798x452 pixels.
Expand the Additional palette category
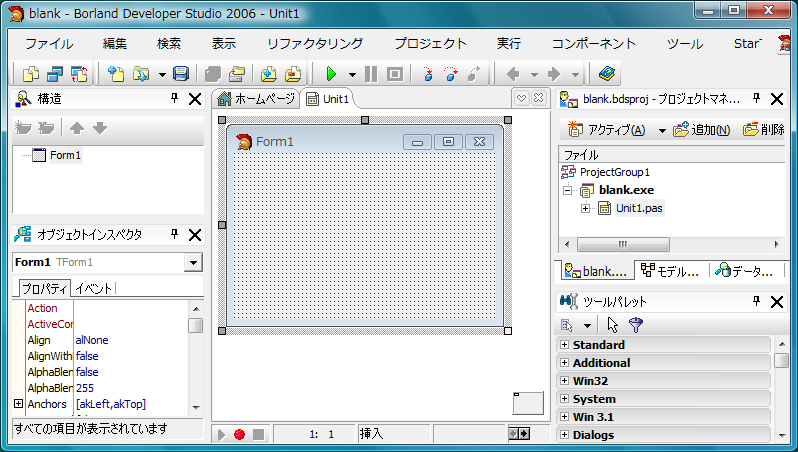point(564,362)
